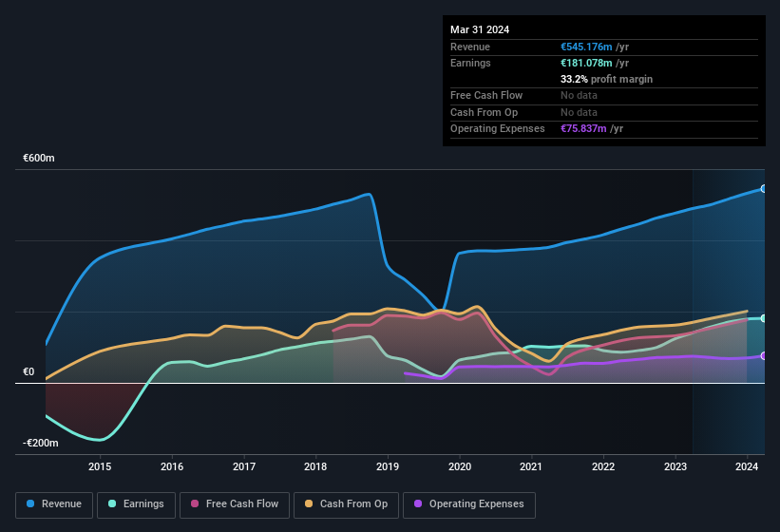Click the 2019 x-axis label
The image size is (780, 532).
tap(388, 466)
